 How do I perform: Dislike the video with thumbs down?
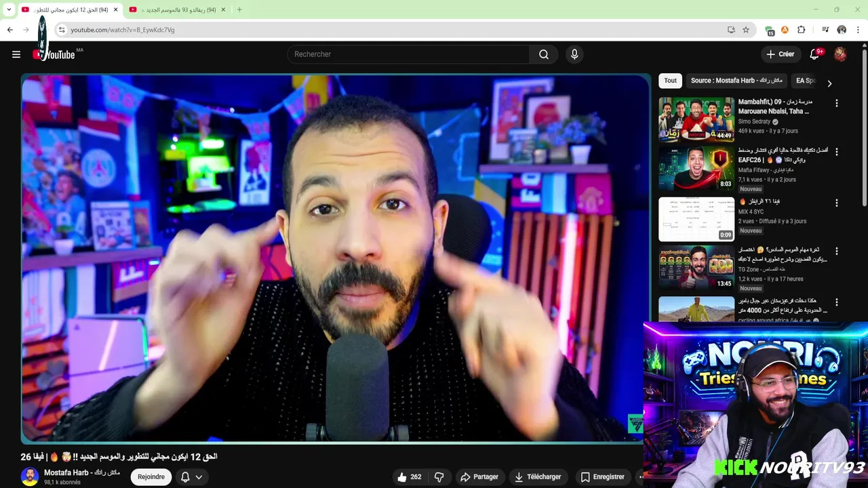coord(439,477)
